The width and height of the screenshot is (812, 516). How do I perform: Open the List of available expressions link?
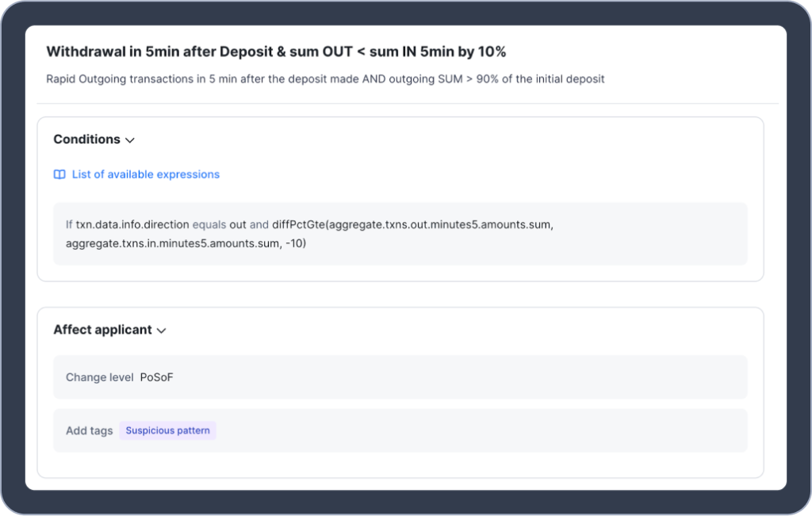pos(146,174)
